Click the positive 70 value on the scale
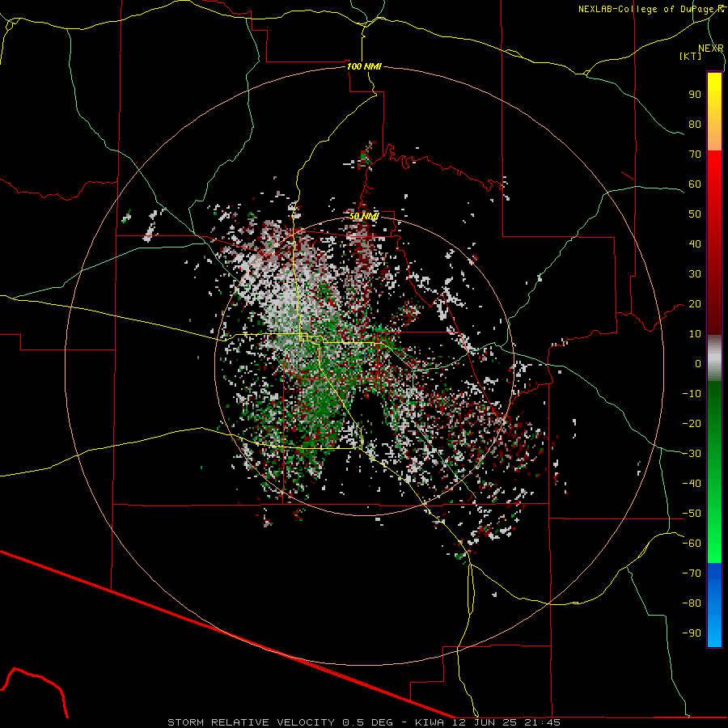728x728 pixels. tap(695, 154)
